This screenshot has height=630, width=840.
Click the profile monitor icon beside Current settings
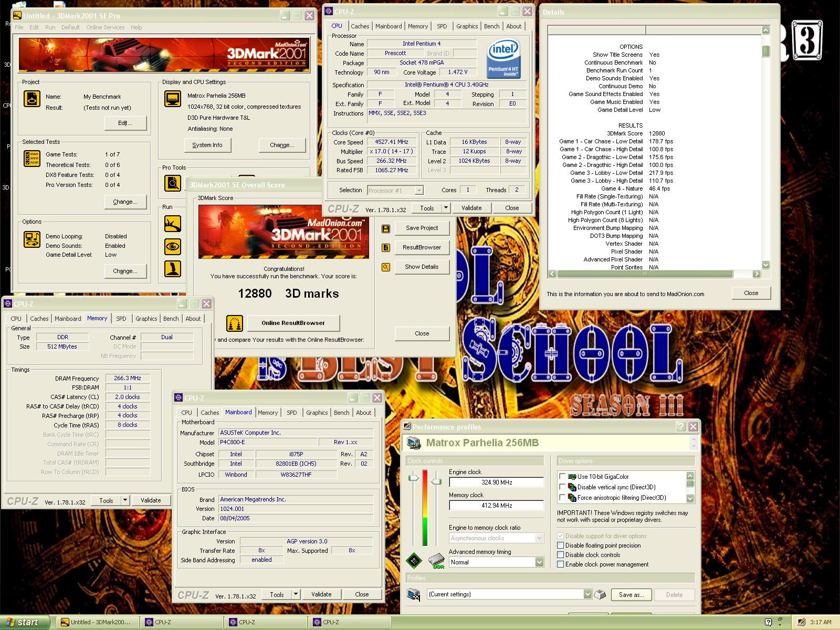[x=414, y=594]
